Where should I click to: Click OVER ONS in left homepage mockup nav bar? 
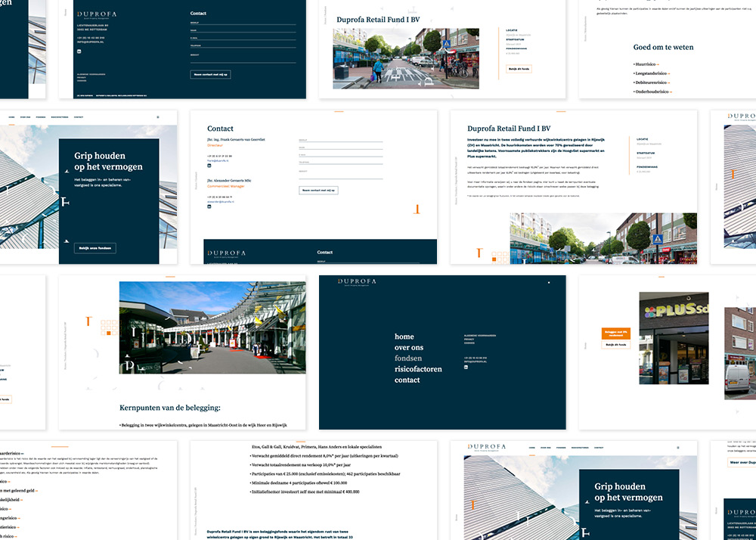pyautogui.click(x=26, y=117)
